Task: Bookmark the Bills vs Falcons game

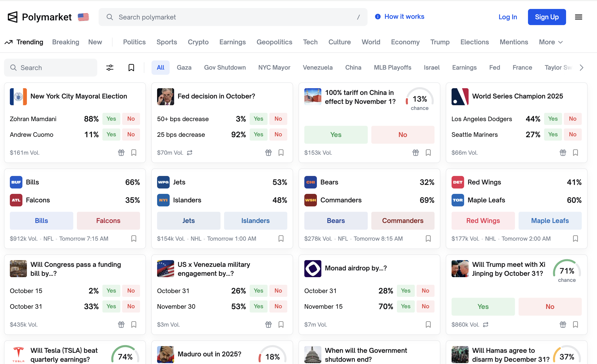Action: pos(134,239)
